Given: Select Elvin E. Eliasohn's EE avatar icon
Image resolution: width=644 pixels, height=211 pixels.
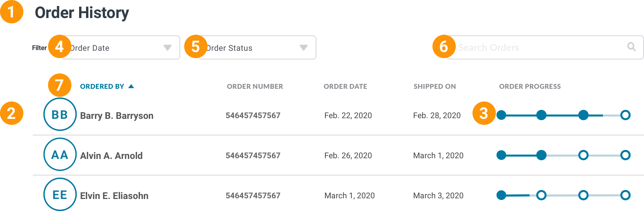Looking at the screenshot, I should coord(59,194).
